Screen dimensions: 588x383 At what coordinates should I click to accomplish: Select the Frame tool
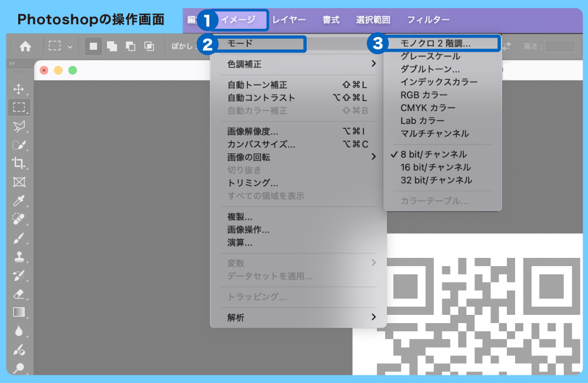pos(19,182)
